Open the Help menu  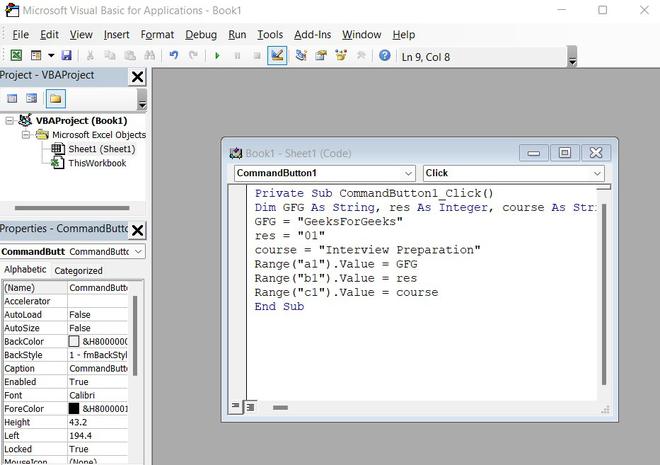click(404, 35)
